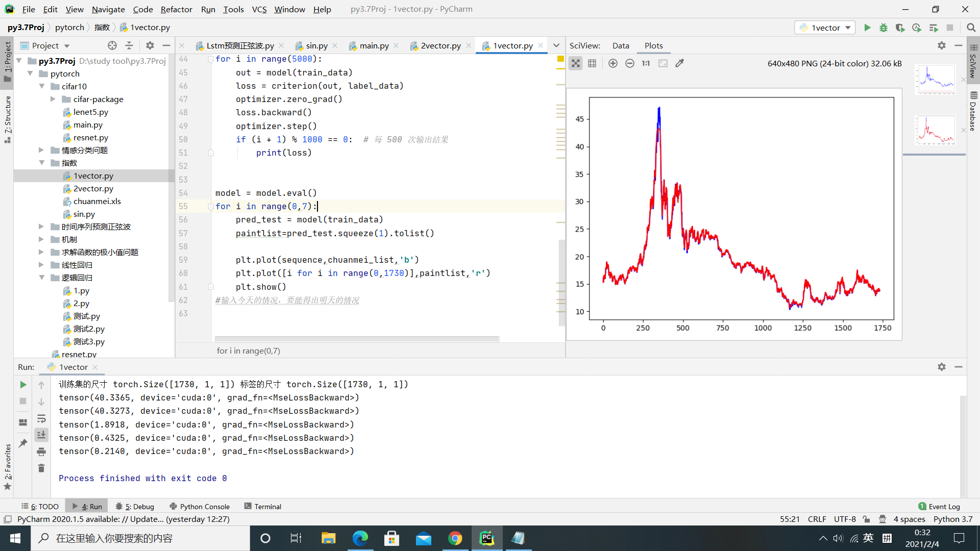
Task: Expand the 情感分类问题 folder
Action: click(x=41, y=150)
